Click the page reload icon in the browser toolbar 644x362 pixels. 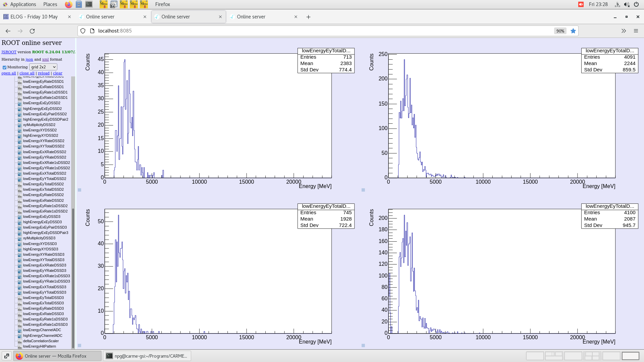tap(33, 31)
